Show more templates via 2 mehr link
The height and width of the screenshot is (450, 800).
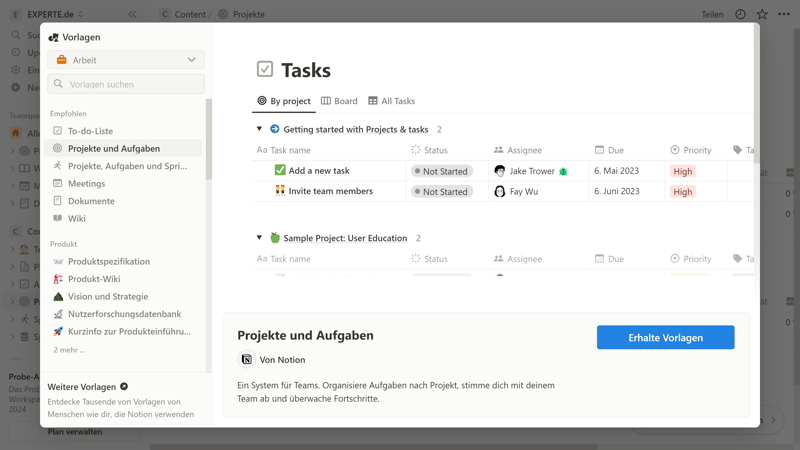(69, 350)
